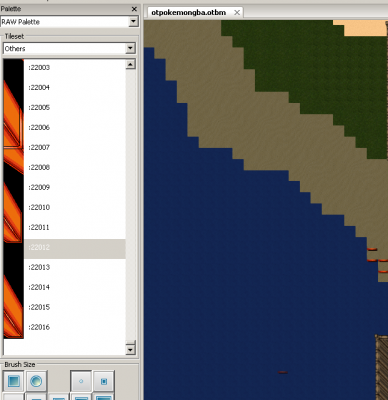The height and width of the screenshot is (400, 388).
Task: Close the otpokemongba.otbm tab
Action: coord(237,13)
